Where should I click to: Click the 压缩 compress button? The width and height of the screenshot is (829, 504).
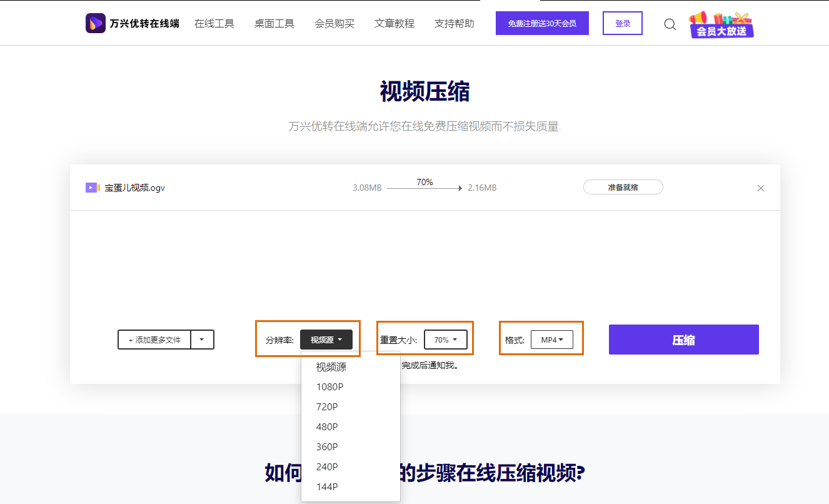click(683, 339)
